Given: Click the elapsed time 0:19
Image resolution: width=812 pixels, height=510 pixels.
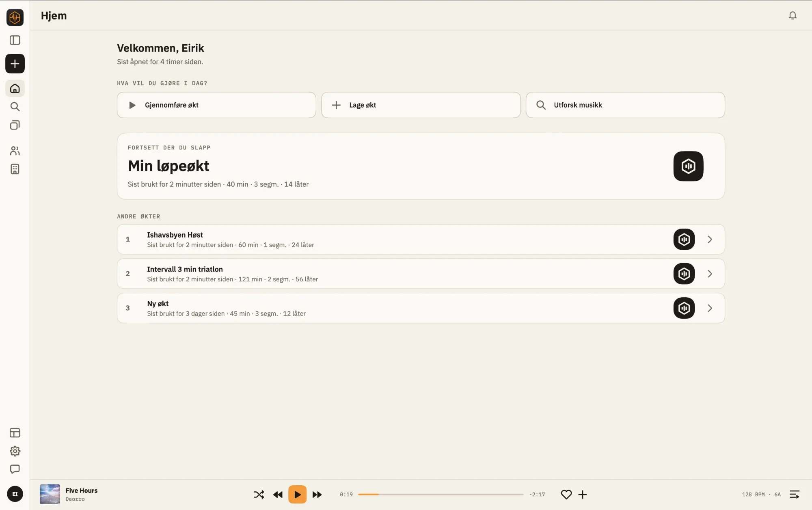Looking at the screenshot, I should coord(346,495).
